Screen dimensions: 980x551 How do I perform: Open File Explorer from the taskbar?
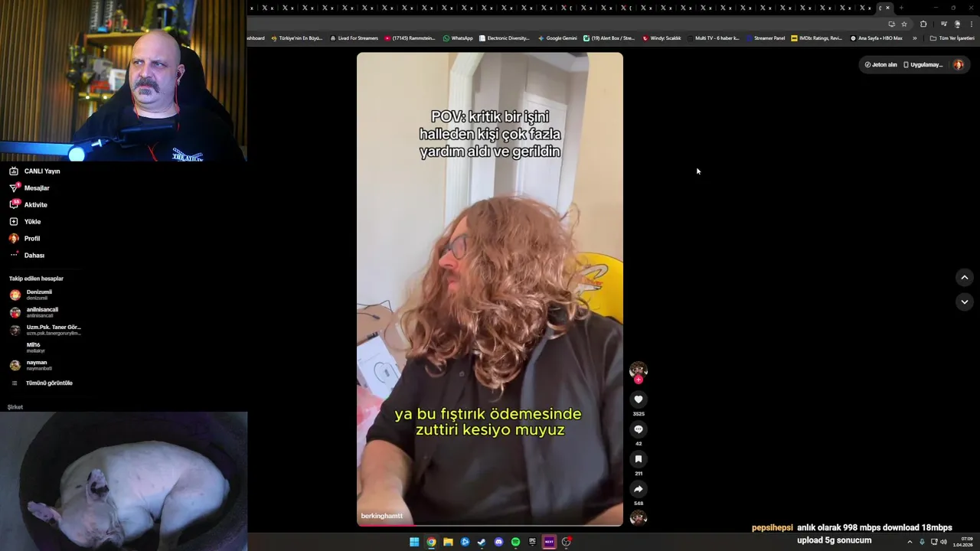448,542
